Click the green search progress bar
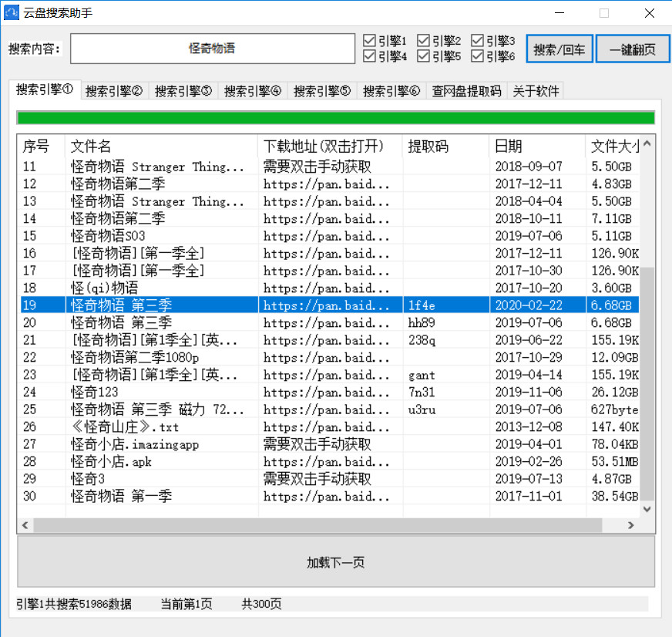 tap(336, 117)
